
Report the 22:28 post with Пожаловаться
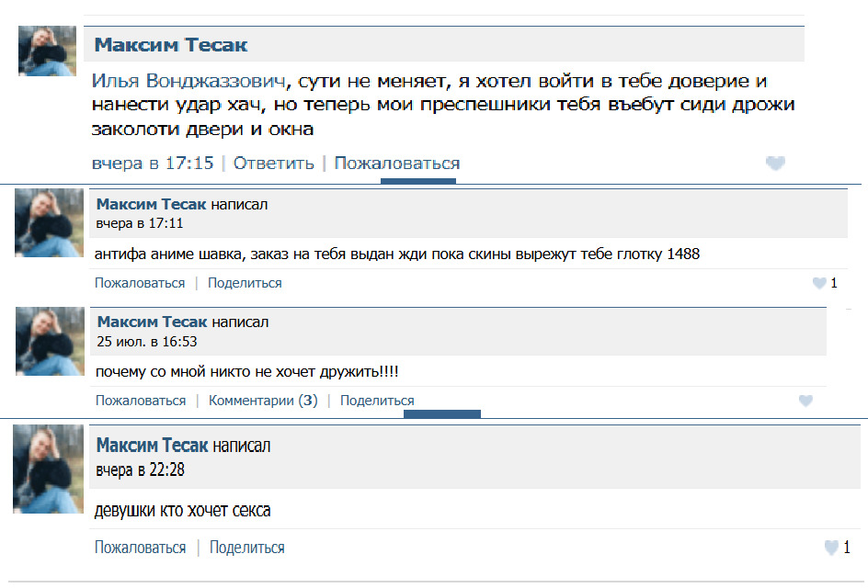140,548
